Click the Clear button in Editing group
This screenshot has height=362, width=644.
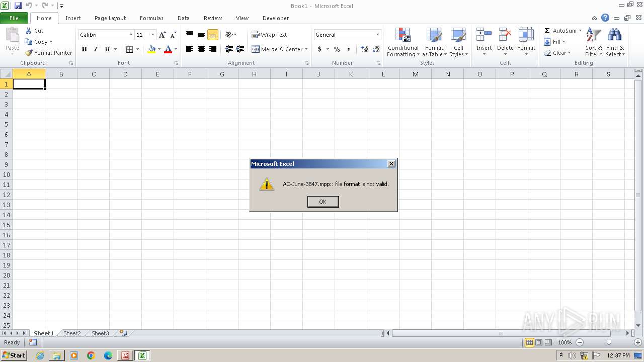coord(557,53)
